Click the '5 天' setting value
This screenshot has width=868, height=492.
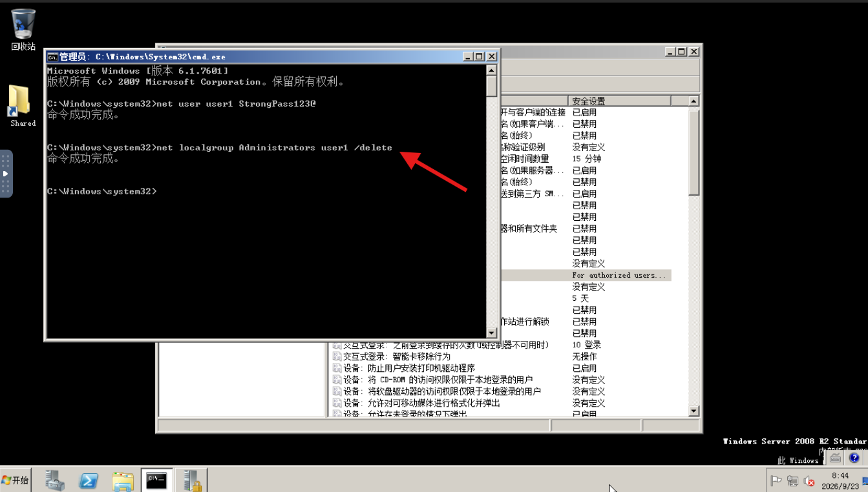pyautogui.click(x=580, y=298)
